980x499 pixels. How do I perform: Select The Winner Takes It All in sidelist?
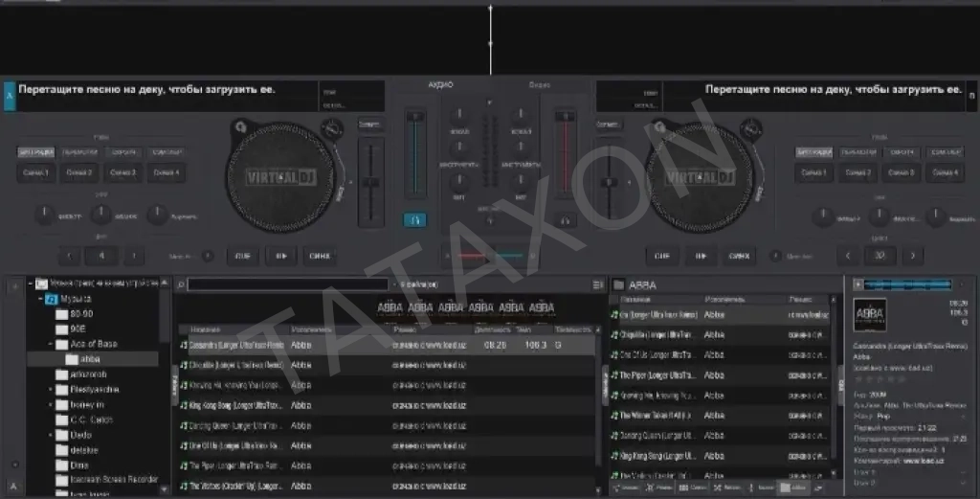[x=720, y=416]
